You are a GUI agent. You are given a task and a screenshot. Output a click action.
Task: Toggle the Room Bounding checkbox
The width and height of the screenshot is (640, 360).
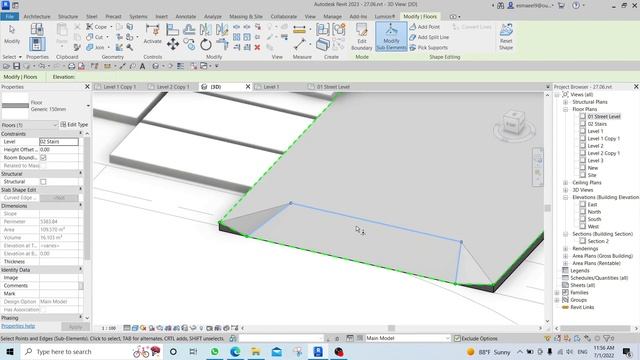43,158
